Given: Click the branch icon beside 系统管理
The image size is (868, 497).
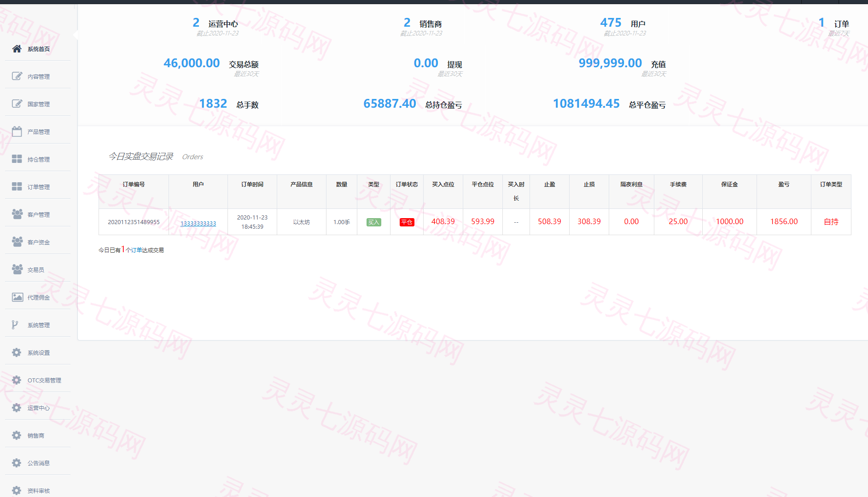Looking at the screenshot, I should (x=15, y=324).
